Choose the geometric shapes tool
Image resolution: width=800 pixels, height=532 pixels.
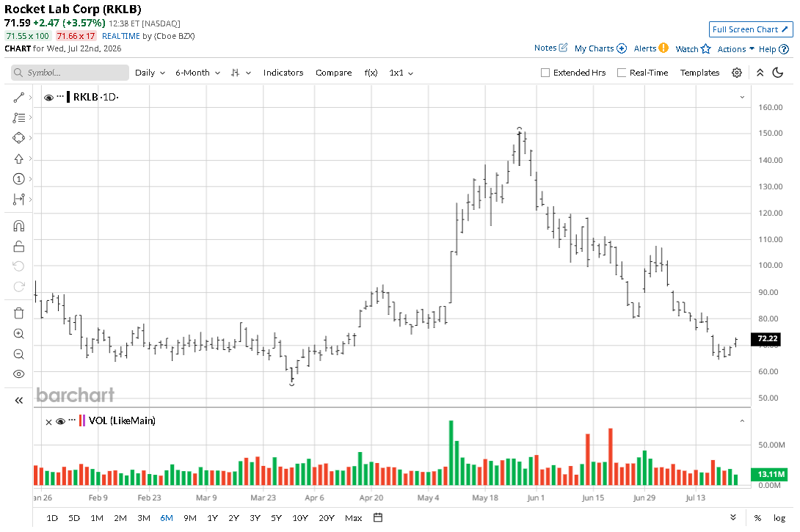(x=18, y=138)
